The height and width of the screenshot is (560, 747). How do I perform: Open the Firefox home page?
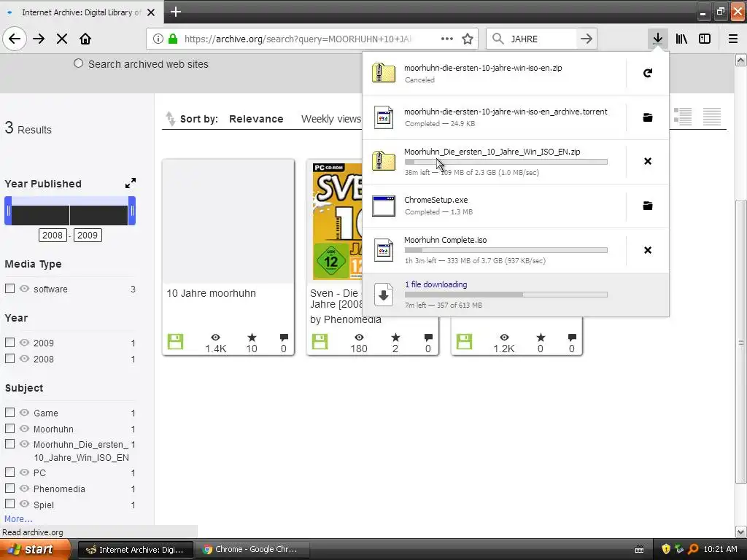click(85, 39)
